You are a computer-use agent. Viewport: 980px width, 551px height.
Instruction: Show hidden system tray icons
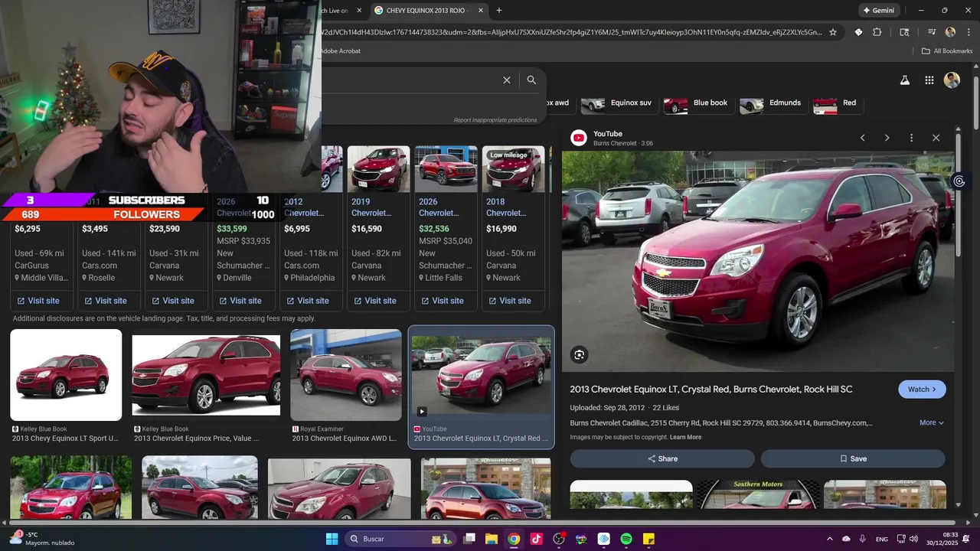click(830, 539)
